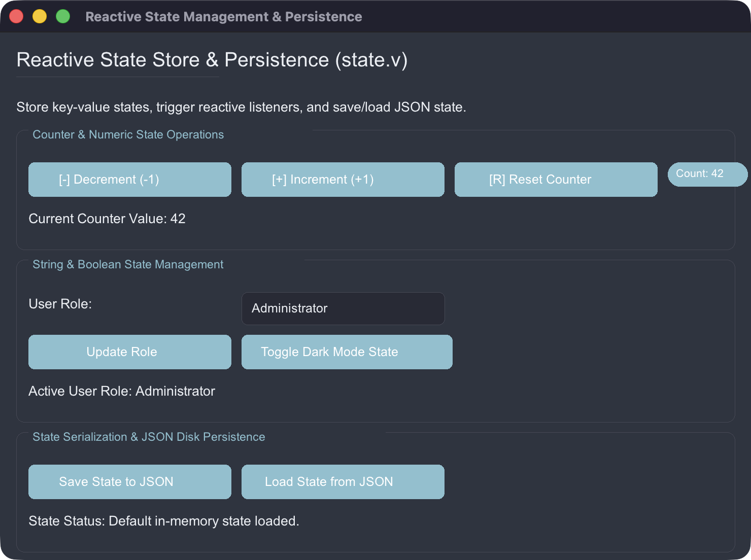Click the window title bar text

[224, 17]
